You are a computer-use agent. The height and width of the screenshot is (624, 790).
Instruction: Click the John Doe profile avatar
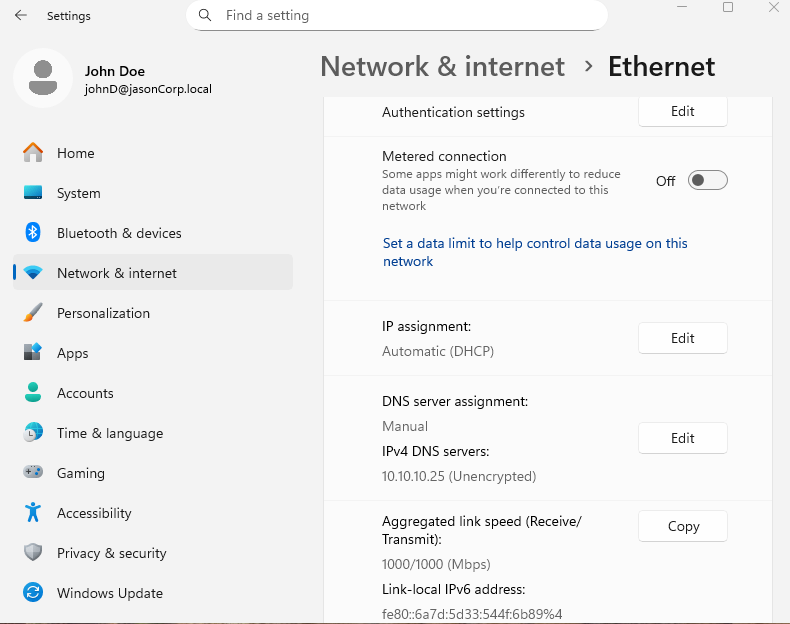[43, 78]
